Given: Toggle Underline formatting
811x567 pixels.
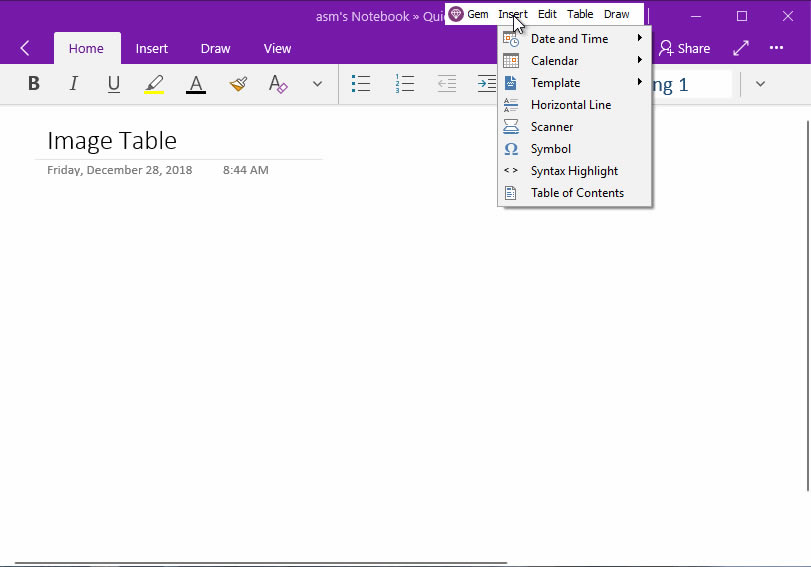Looking at the screenshot, I should (113, 84).
